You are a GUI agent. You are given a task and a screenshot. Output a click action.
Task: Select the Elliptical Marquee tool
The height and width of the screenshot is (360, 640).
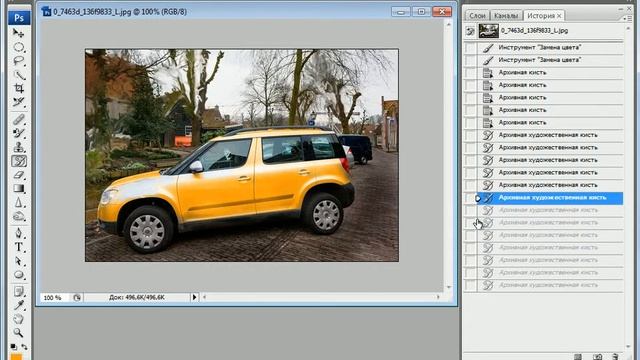(x=18, y=47)
